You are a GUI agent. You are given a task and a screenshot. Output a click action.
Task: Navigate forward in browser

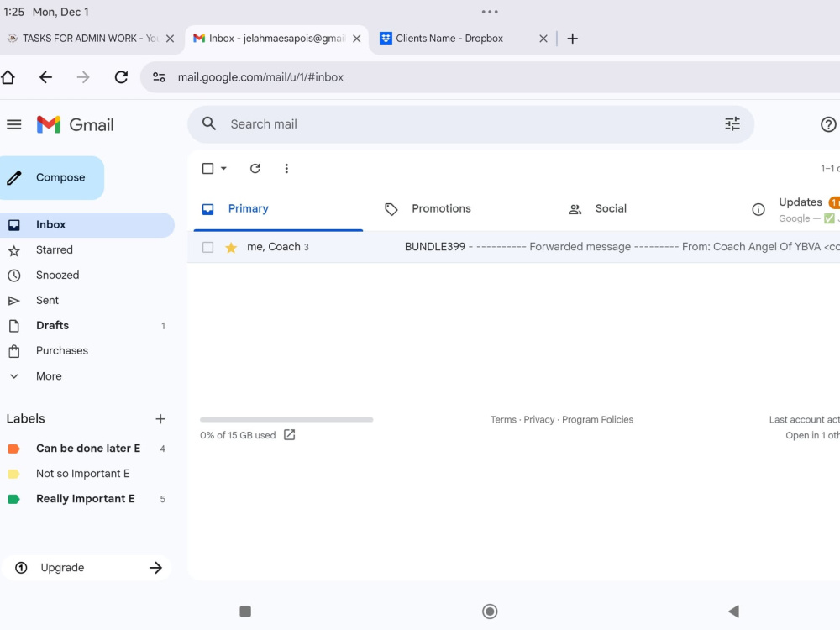click(x=83, y=77)
